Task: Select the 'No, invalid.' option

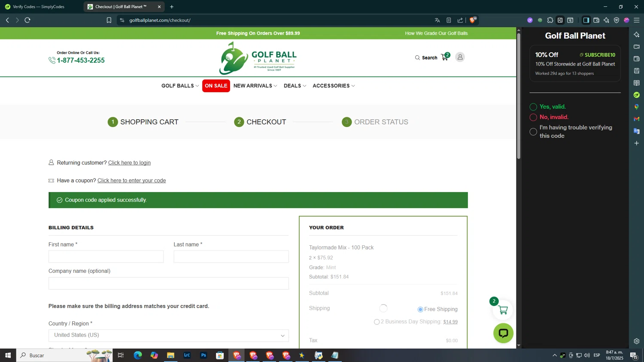Action: click(533, 117)
